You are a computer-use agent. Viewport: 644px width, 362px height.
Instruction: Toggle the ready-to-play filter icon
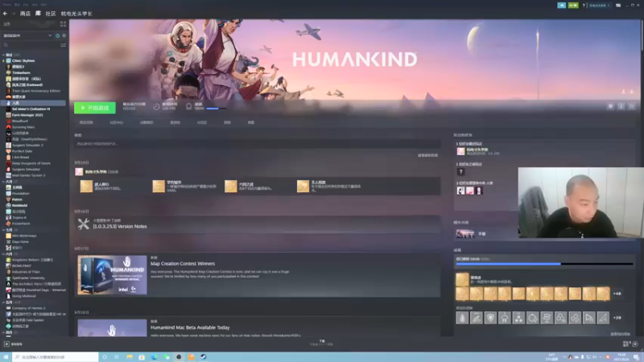[x=64, y=35]
